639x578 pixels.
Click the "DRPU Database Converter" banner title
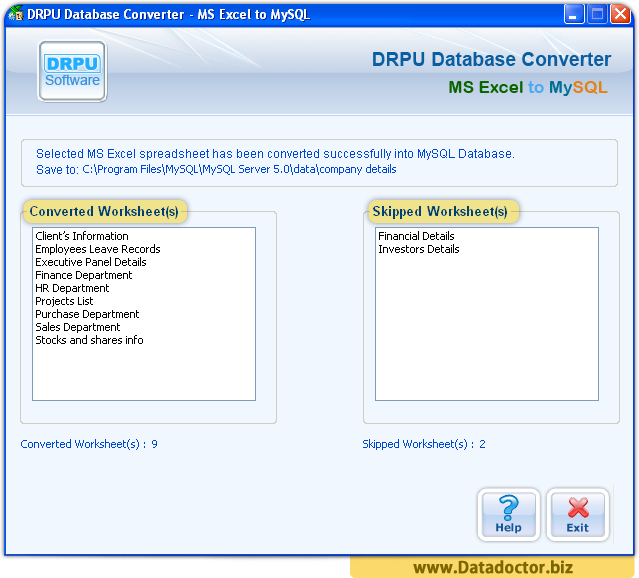491,59
